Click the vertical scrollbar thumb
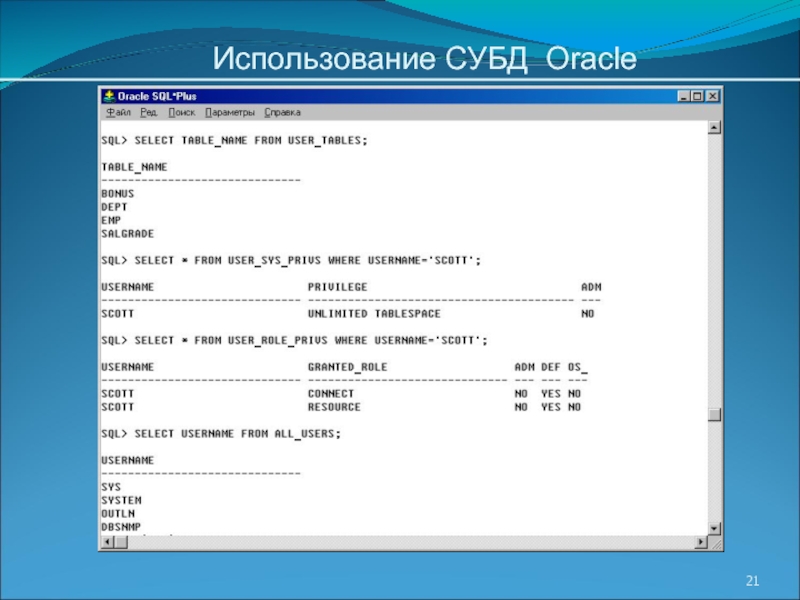The height and width of the screenshot is (600, 800). pos(714,414)
